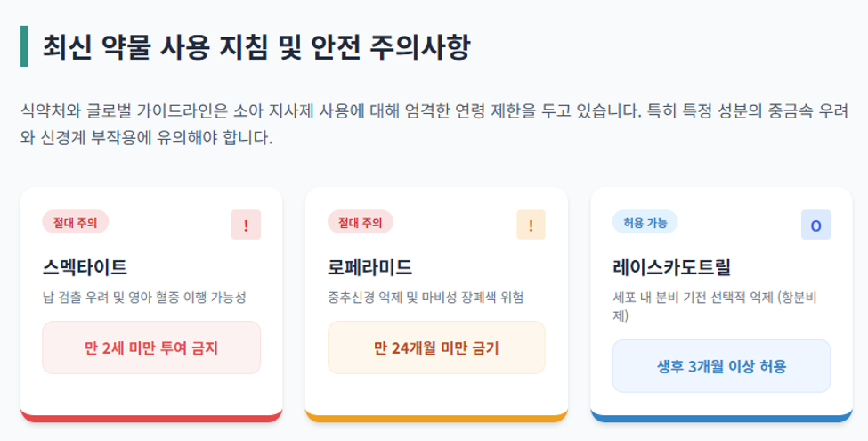Click the red exclamation icon on 스멕타이트 card
The height and width of the screenshot is (441, 868).
246,225
